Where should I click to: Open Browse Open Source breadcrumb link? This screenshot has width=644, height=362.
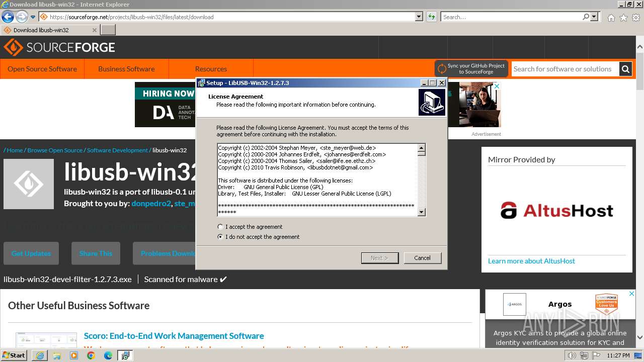(55, 150)
